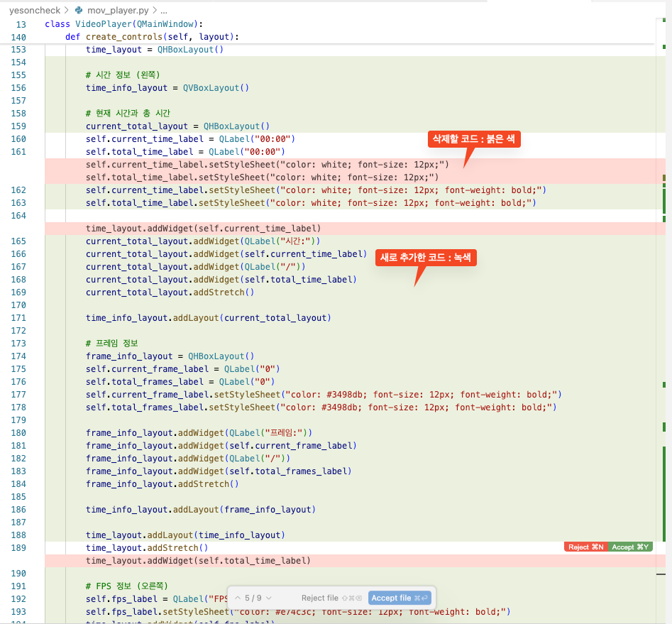
Task: Click 'time_layout.addStretch()' on line 189
Action: point(147,548)
